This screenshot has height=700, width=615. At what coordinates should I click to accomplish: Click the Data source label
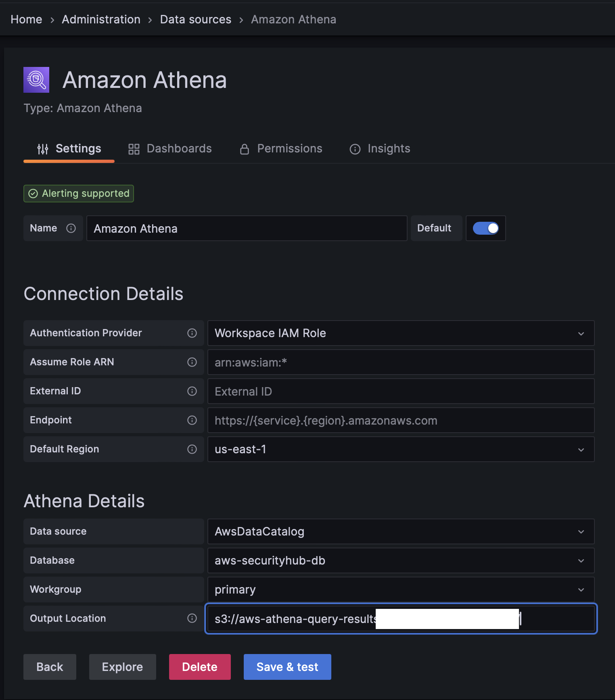58,531
